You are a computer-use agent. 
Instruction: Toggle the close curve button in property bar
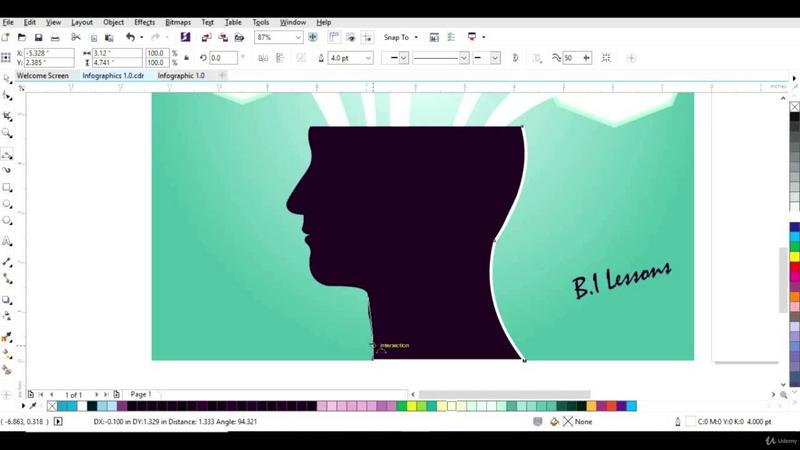(515, 58)
